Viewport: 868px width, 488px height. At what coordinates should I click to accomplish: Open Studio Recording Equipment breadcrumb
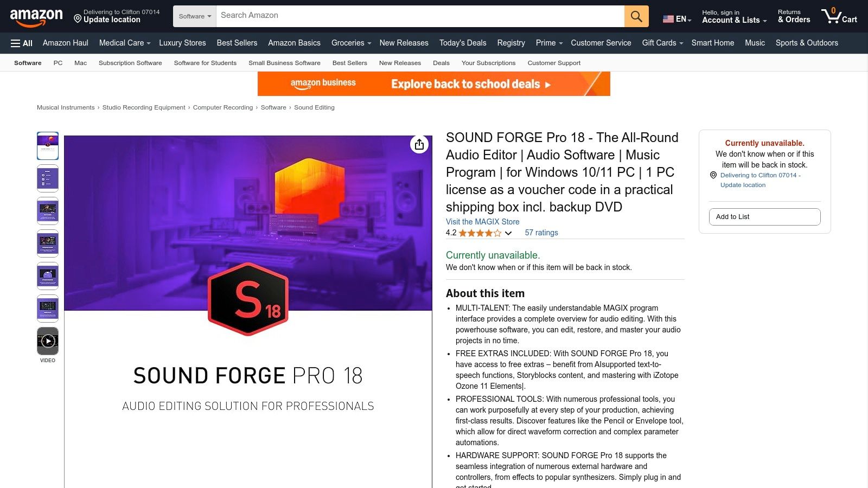click(x=144, y=107)
